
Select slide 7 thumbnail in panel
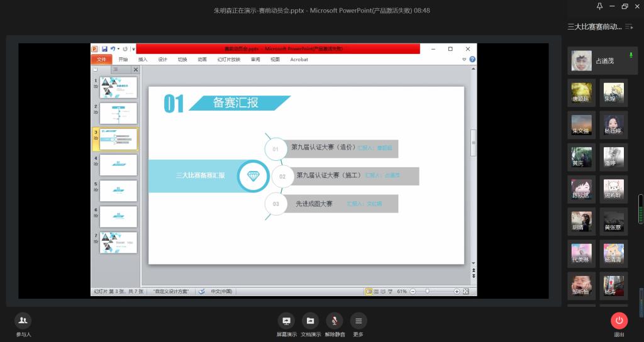tap(118, 243)
